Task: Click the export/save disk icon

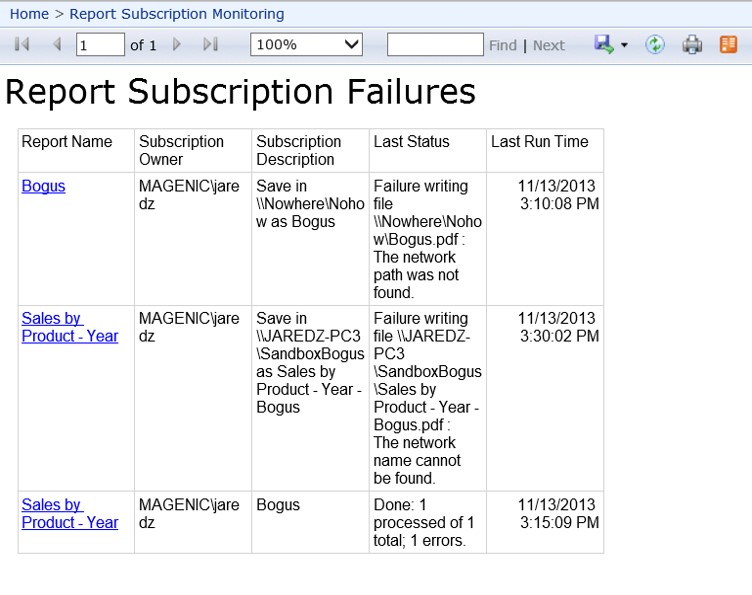Action: click(604, 45)
